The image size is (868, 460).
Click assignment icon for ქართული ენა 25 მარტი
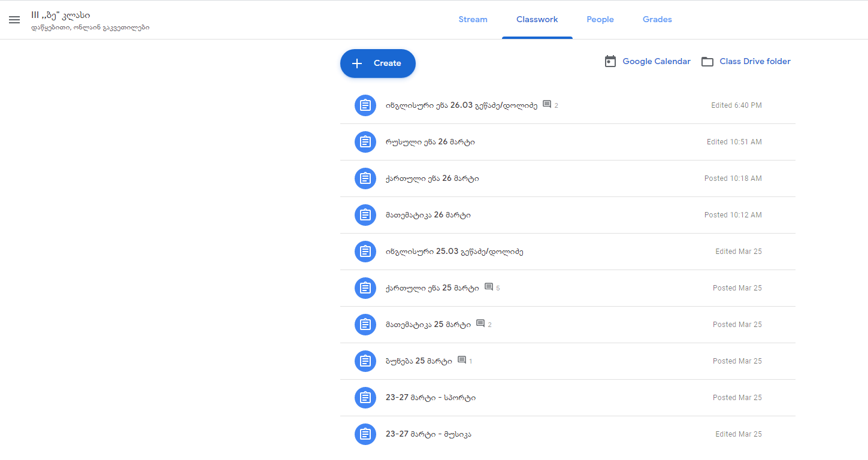point(365,288)
